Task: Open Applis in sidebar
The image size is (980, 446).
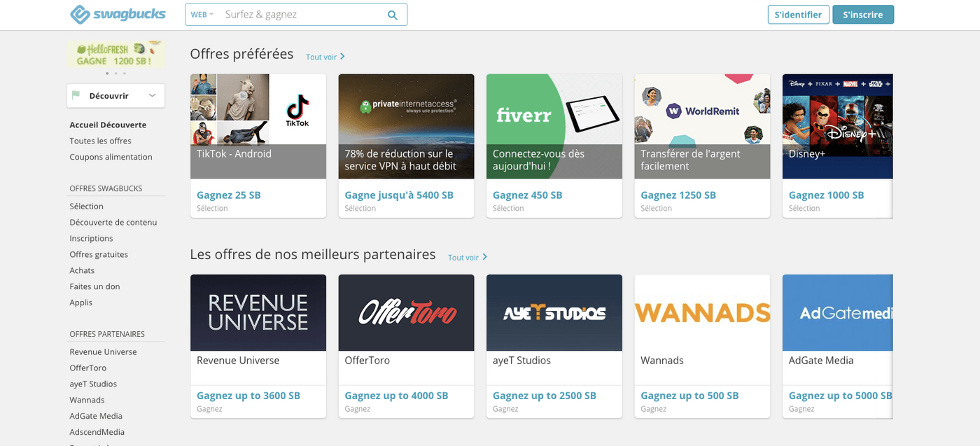Action: coord(80,302)
